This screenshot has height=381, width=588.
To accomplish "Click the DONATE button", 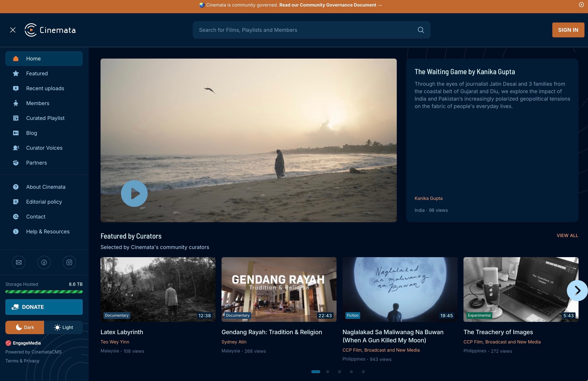I will pyautogui.click(x=44, y=307).
